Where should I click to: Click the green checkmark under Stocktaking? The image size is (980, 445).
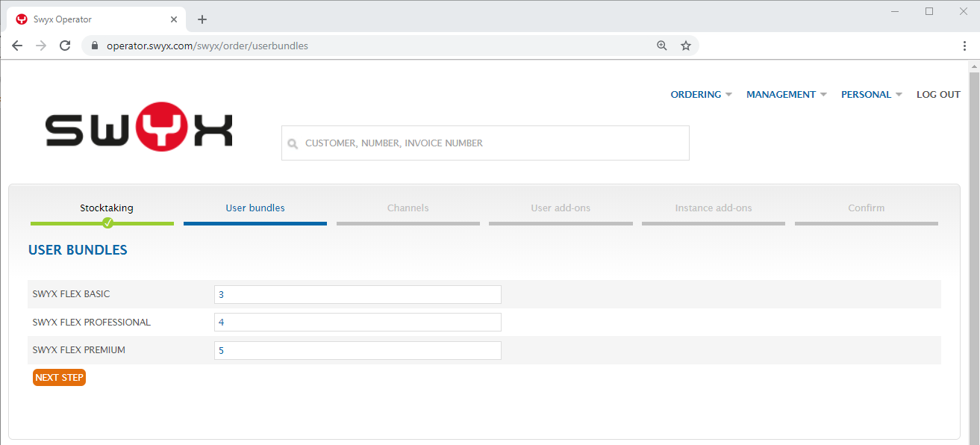[107, 222]
